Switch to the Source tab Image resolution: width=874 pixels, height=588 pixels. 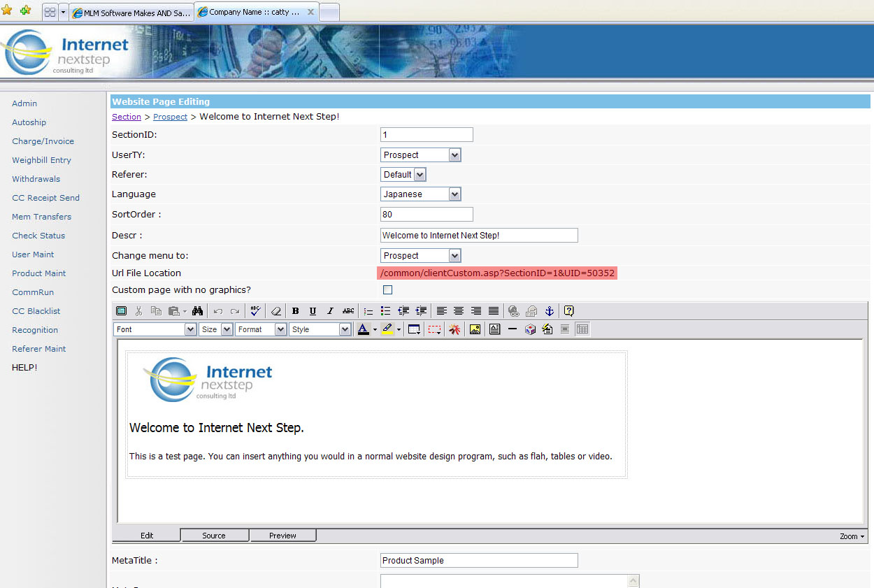[214, 536]
